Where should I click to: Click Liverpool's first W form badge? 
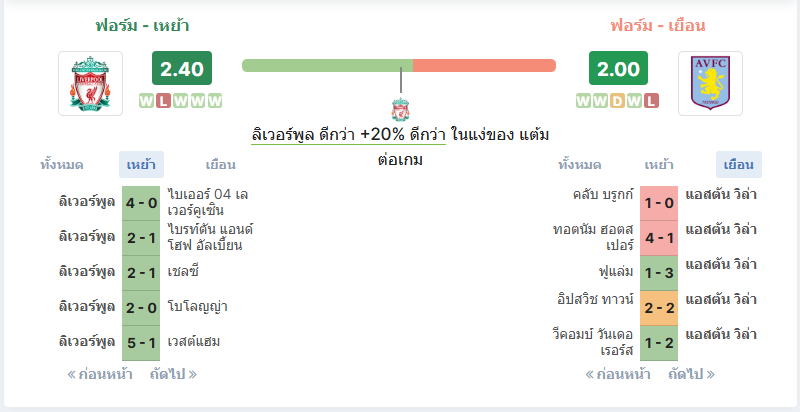(146, 101)
